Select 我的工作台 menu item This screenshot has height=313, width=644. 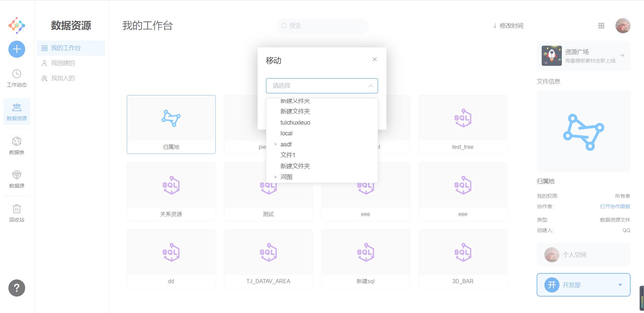pos(71,48)
